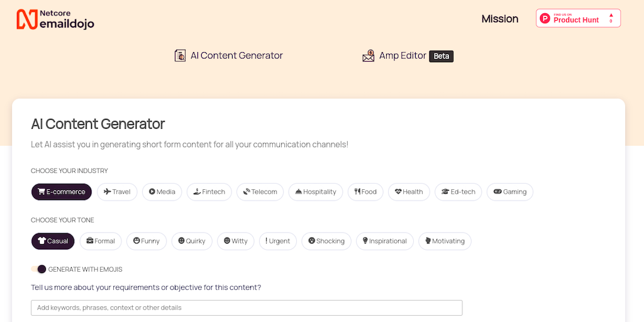The image size is (644, 322).
Task: Choose the Travel industry airplane icon
Action: click(x=108, y=192)
